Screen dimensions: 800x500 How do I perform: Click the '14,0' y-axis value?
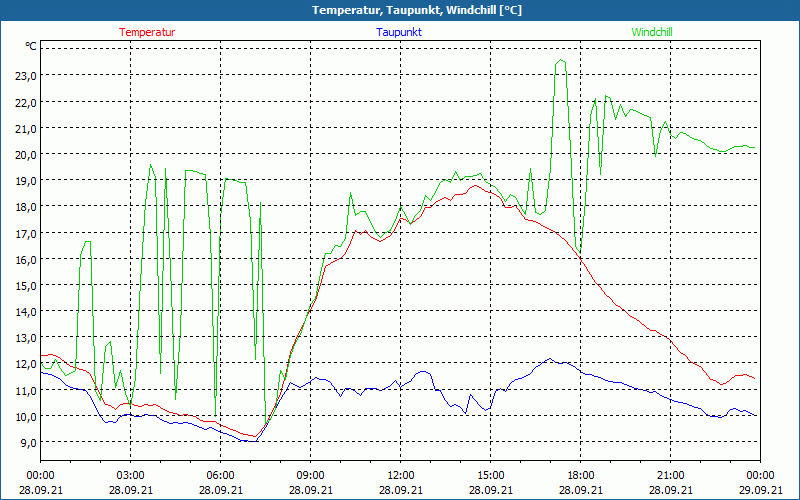(26, 312)
